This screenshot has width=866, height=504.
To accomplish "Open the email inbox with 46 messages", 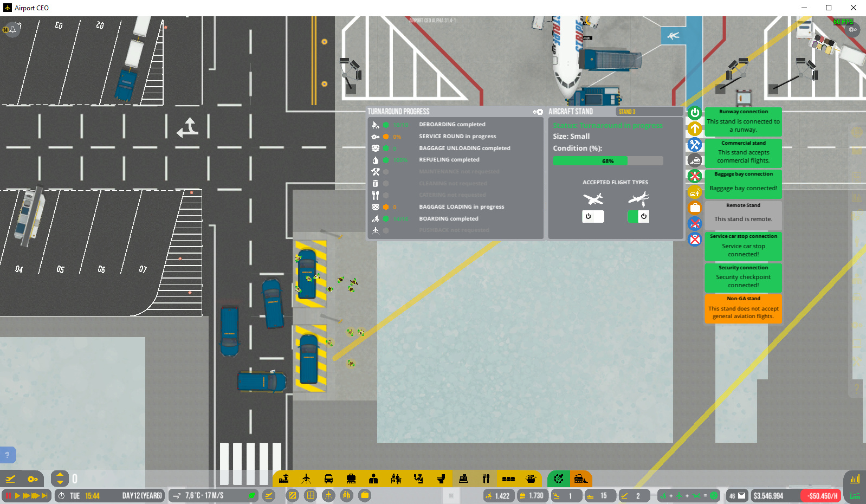I will pyautogui.click(x=737, y=496).
